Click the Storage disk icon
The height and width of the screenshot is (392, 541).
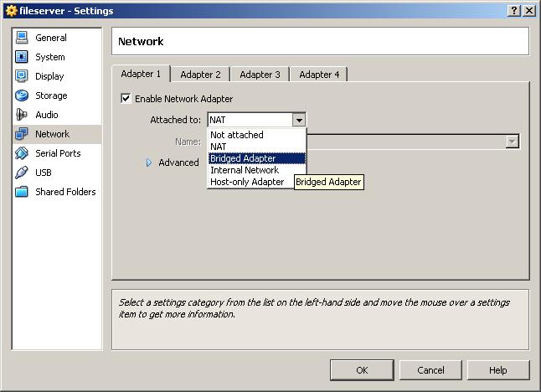(22, 95)
